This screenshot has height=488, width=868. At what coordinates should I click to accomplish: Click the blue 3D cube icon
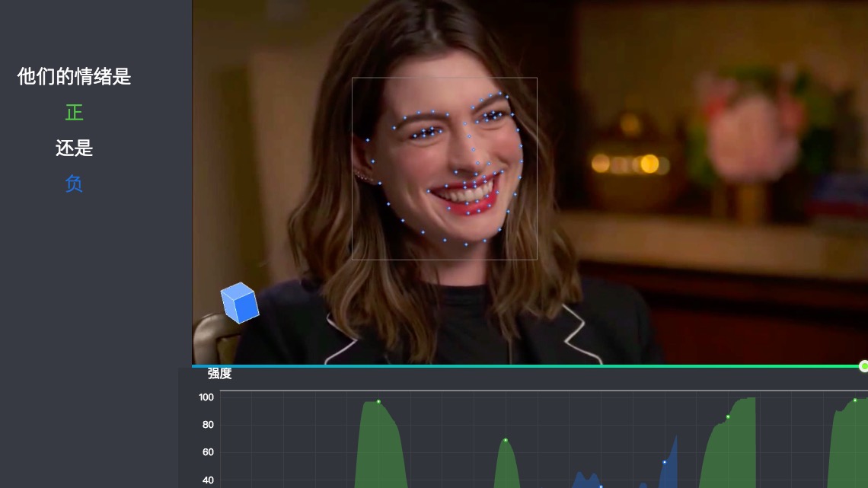pos(240,302)
